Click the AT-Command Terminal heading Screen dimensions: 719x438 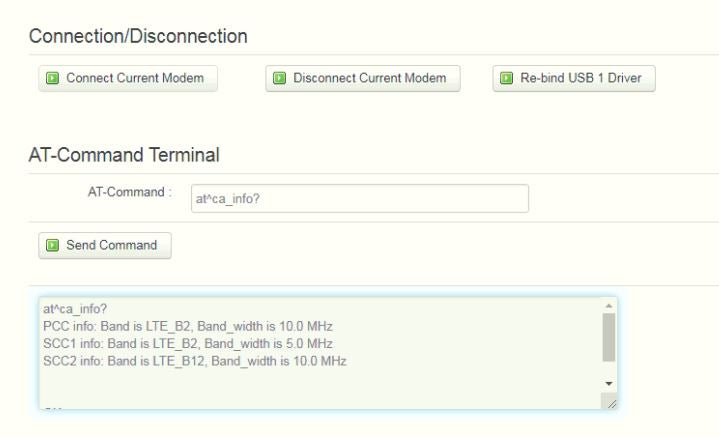tap(124, 155)
